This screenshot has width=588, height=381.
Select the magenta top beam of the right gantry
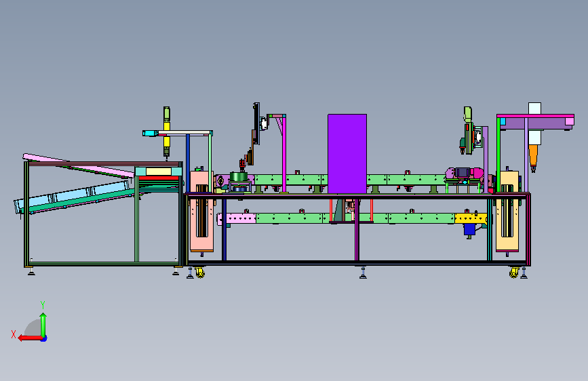coord(535,116)
